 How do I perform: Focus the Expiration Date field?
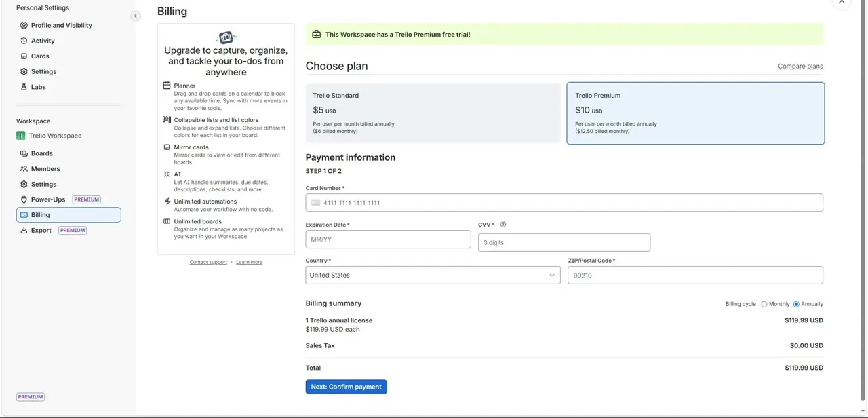click(x=388, y=239)
